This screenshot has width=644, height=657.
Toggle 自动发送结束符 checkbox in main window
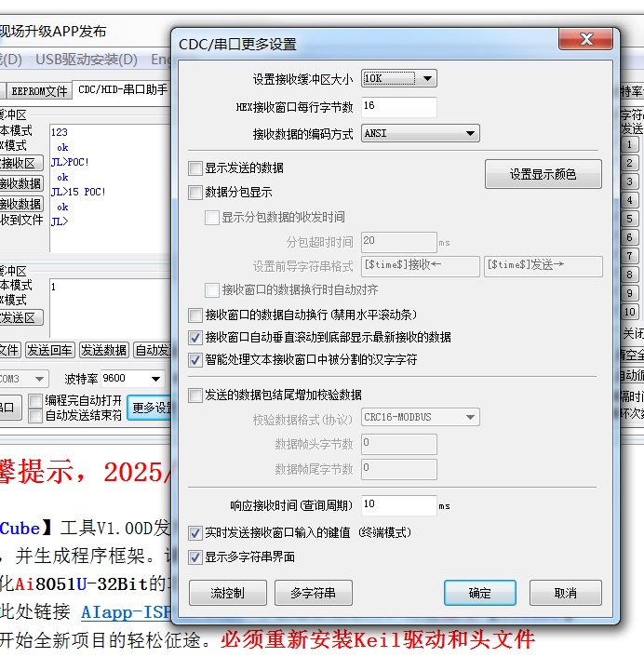(x=35, y=415)
